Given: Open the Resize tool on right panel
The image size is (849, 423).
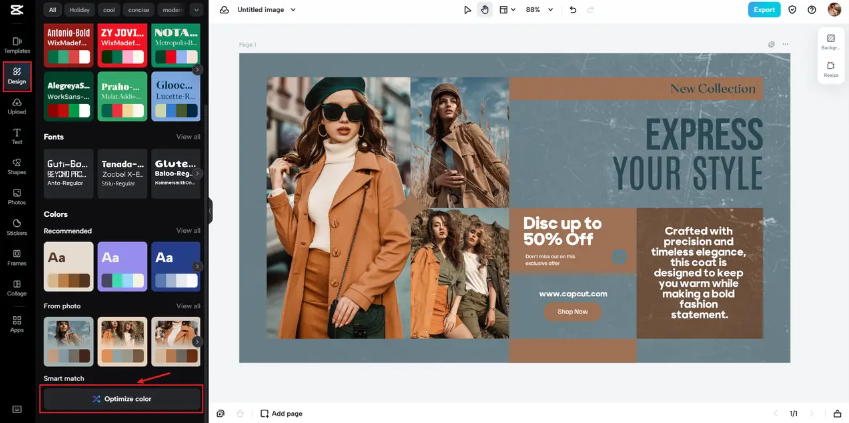Looking at the screenshot, I should [x=831, y=69].
